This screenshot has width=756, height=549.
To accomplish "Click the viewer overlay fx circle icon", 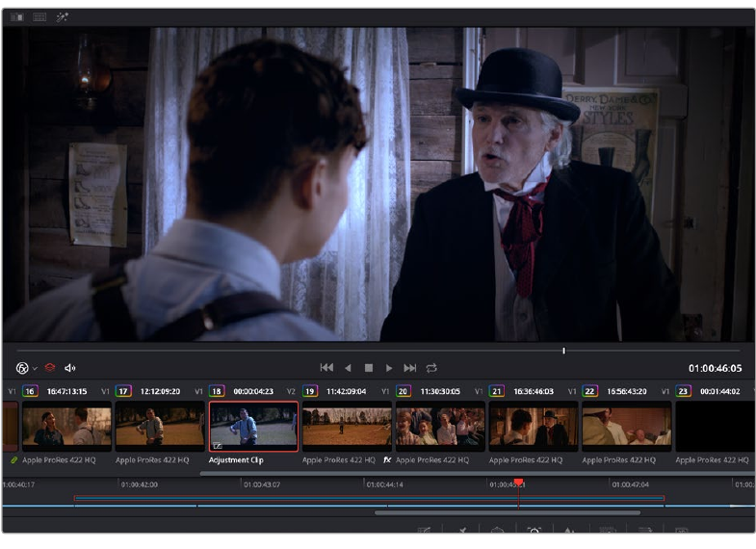I will 22,368.
